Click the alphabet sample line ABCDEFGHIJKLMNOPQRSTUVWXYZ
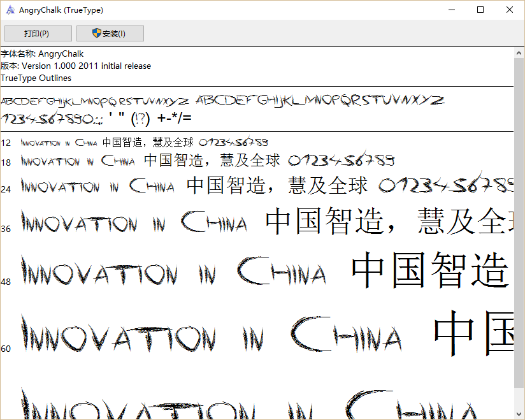 click(x=222, y=101)
